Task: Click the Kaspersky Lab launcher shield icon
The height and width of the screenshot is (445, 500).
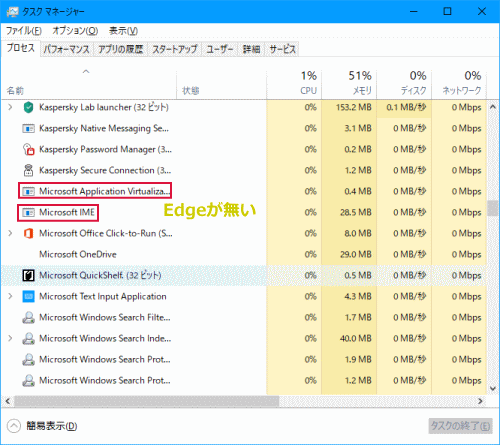Action: (x=29, y=108)
